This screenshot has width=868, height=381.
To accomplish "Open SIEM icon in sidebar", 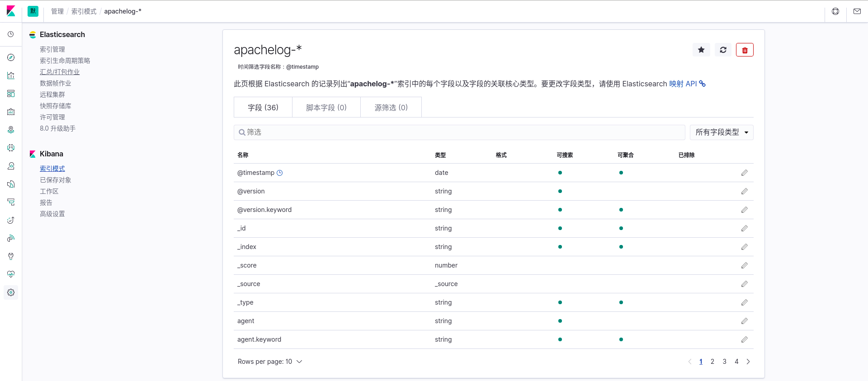I will point(11,238).
